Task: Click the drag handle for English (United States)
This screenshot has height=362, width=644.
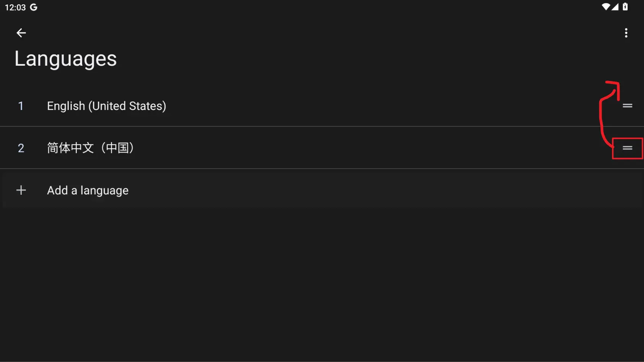Action: point(627,106)
